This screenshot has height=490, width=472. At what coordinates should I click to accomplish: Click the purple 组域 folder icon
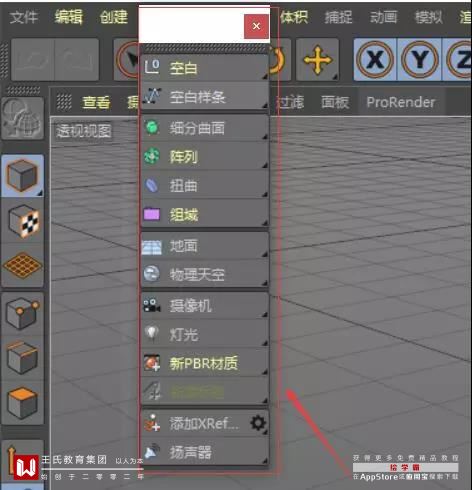coord(152,214)
